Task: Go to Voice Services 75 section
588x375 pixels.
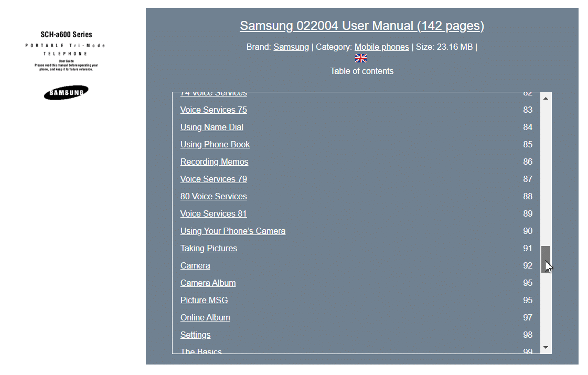Action: [214, 110]
